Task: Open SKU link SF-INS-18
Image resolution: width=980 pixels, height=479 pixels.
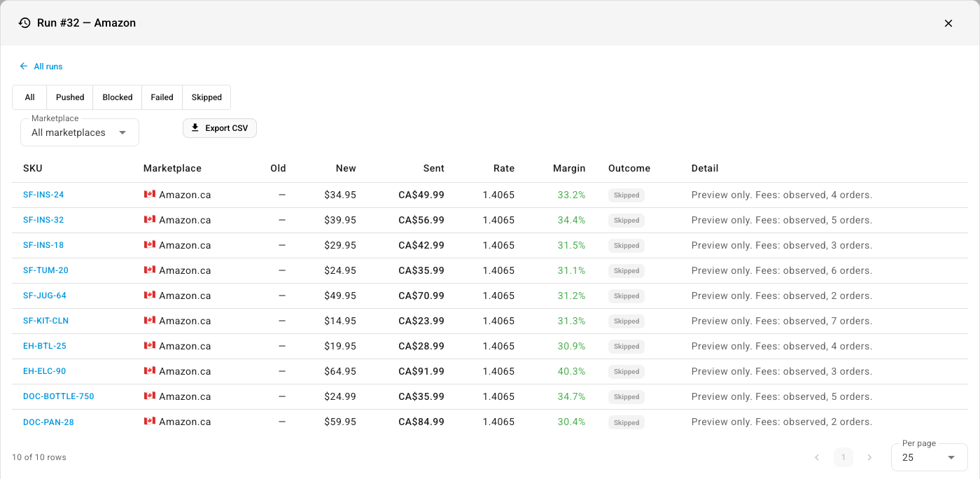Action: click(43, 245)
